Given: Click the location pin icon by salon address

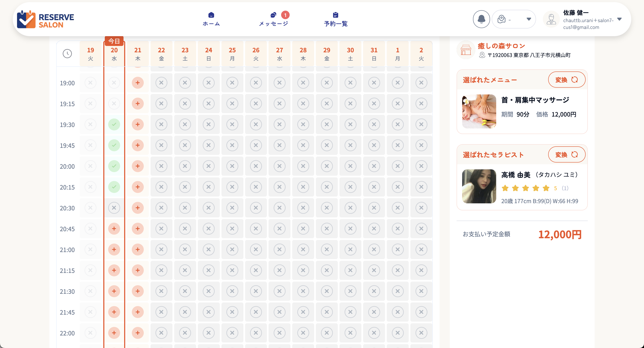Looking at the screenshot, I should (482, 55).
